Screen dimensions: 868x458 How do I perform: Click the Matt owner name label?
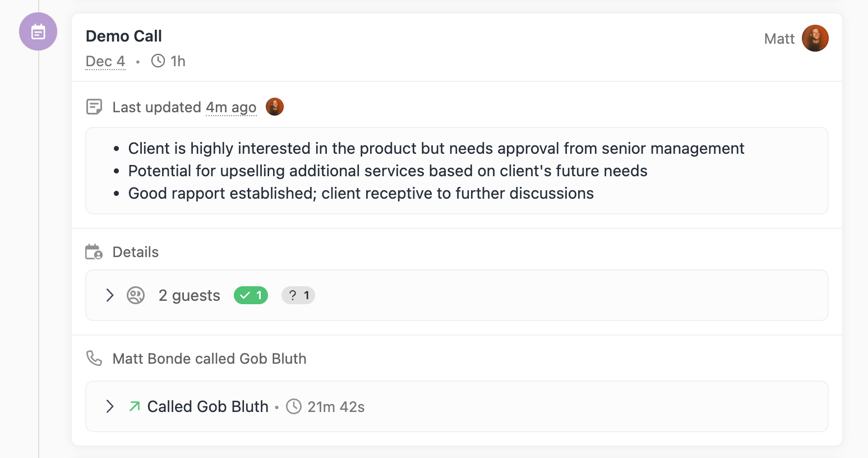click(779, 39)
